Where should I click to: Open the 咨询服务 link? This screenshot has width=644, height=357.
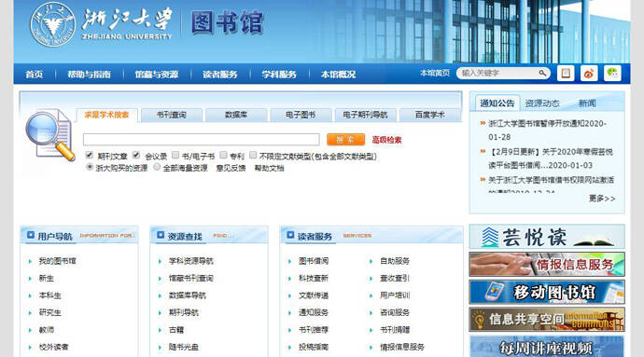click(x=395, y=312)
